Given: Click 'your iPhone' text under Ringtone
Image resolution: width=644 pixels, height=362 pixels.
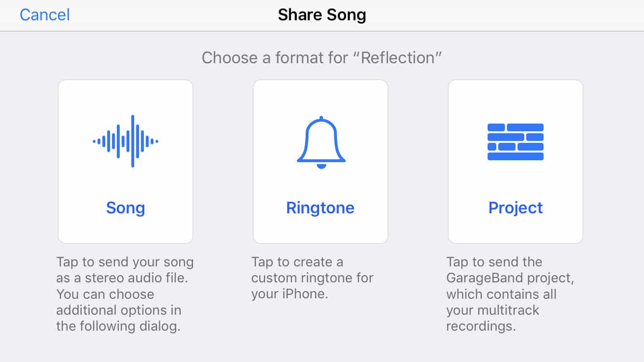Looking at the screenshot, I should point(289,294).
